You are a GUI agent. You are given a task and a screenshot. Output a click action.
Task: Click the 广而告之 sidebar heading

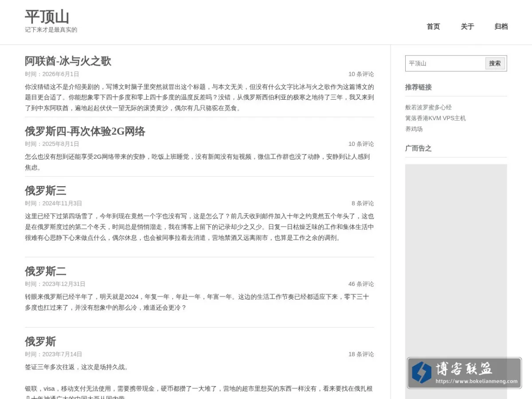[418, 148]
